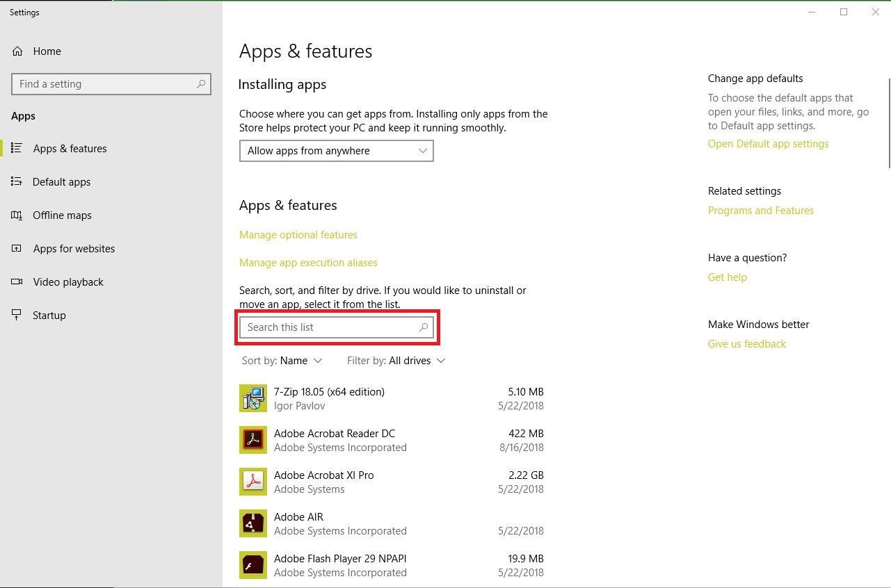Open the Filter by All drives dropdown
This screenshot has width=891, height=588.
pyautogui.click(x=396, y=361)
